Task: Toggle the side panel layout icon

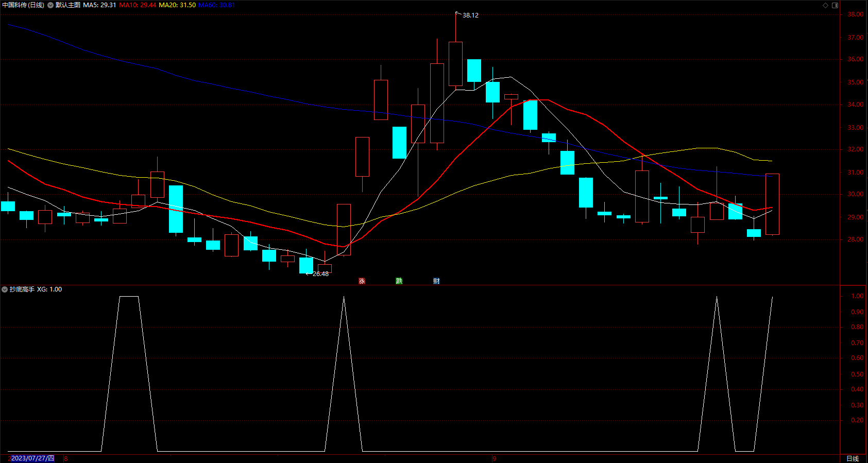Action: pos(835,5)
